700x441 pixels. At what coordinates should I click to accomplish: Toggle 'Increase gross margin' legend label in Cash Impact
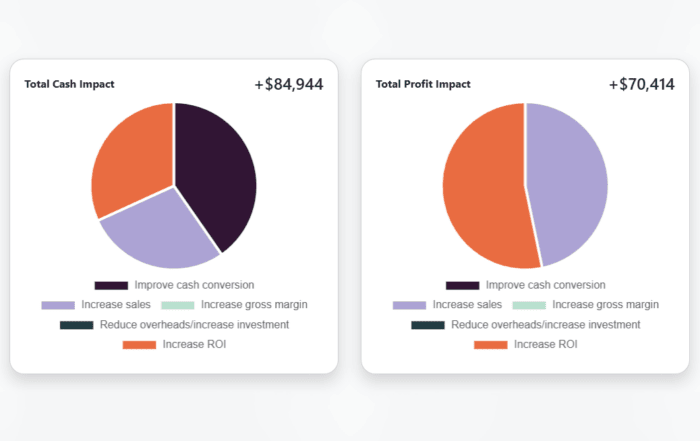[x=254, y=305]
